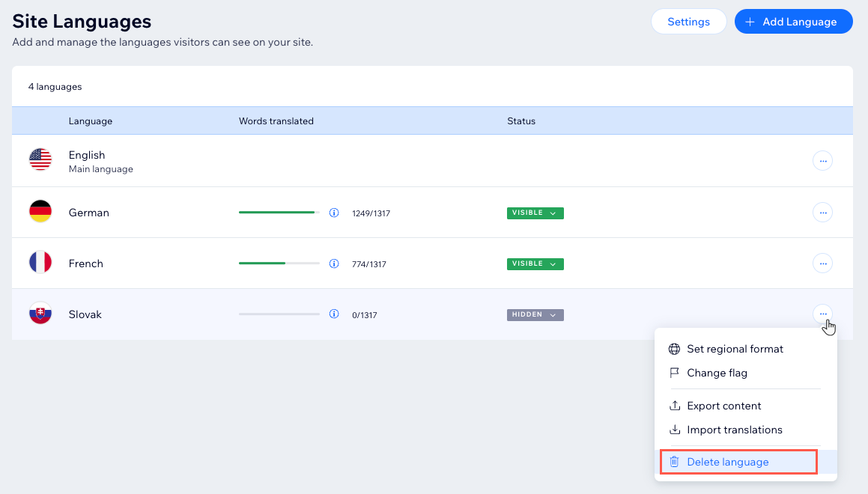
Task: Click the Add Language button
Action: coord(793,22)
